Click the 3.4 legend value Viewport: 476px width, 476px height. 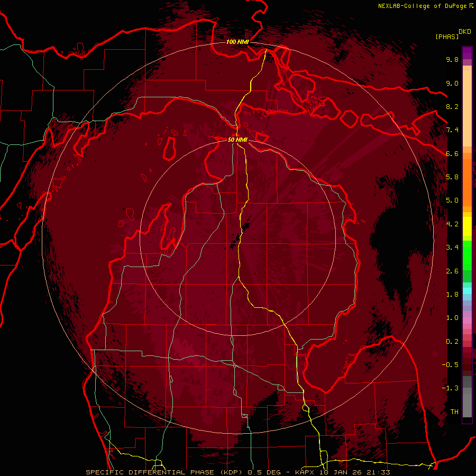coord(452,248)
